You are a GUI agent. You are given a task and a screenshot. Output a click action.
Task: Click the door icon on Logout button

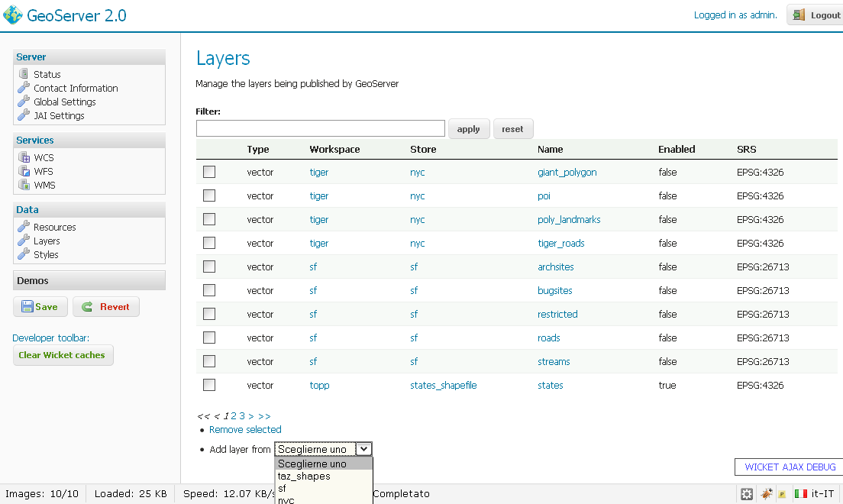(x=799, y=15)
